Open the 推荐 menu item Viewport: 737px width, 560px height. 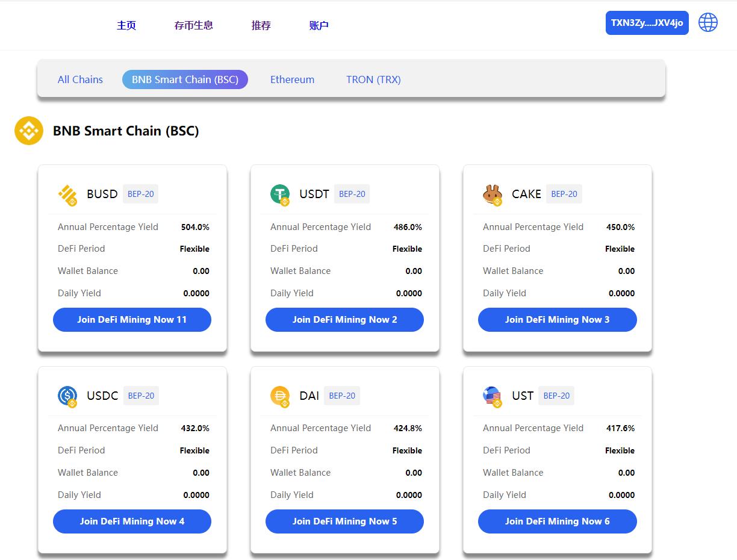coord(261,25)
